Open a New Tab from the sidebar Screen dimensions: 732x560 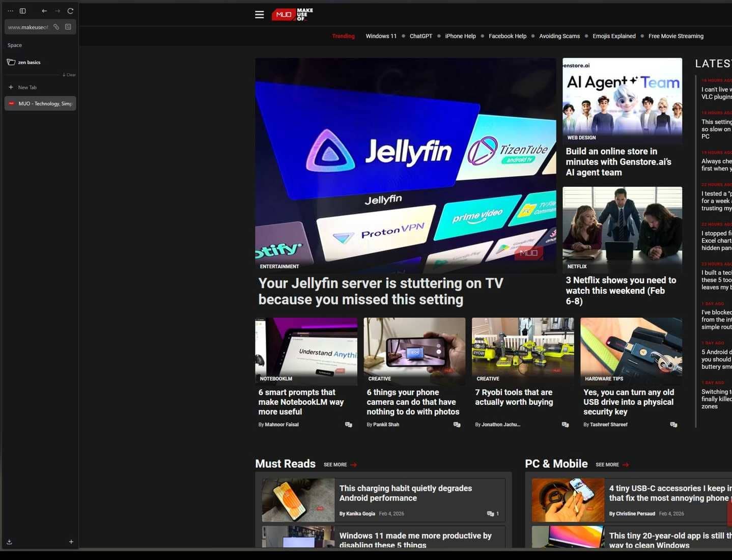40,87
